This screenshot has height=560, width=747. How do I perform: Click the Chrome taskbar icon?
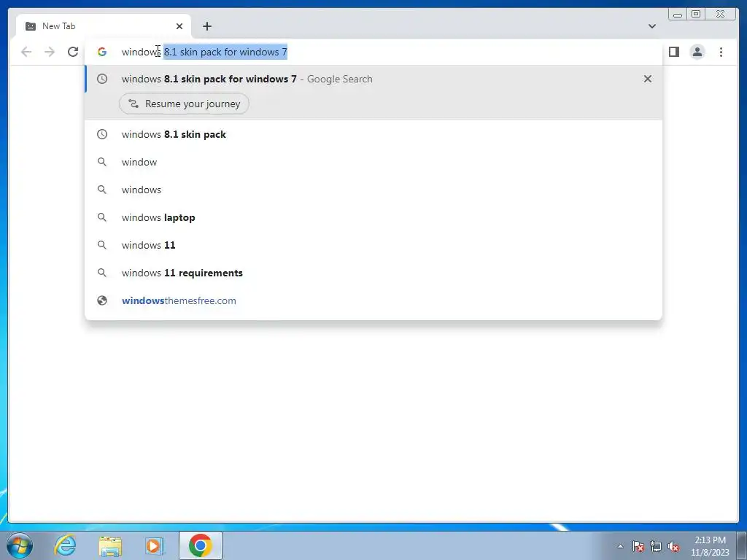[201, 545]
